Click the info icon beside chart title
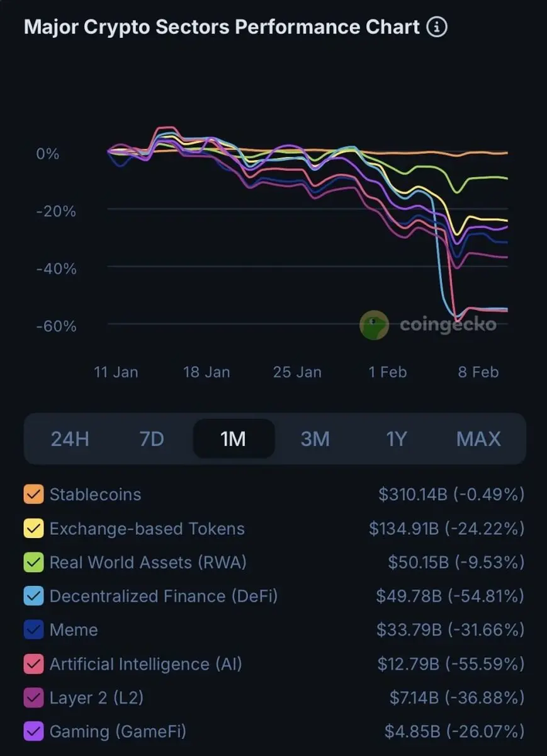 437,27
